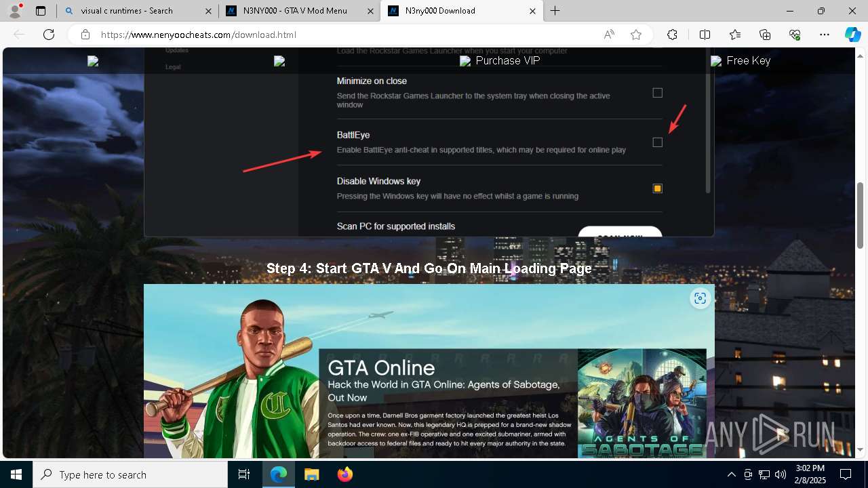868x488 pixels.
Task: Open notifications center icon
Action: pyautogui.click(x=846, y=474)
